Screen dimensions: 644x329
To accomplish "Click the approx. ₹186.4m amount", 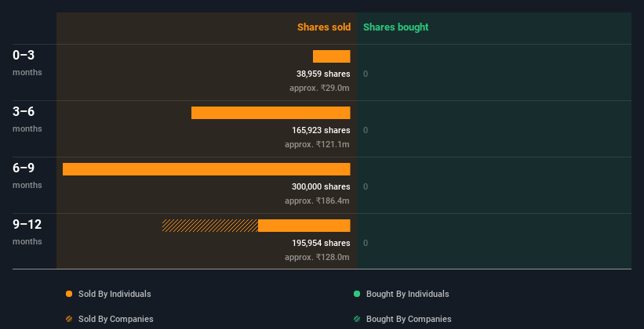I will pyautogui.click(x=317, y=201).
